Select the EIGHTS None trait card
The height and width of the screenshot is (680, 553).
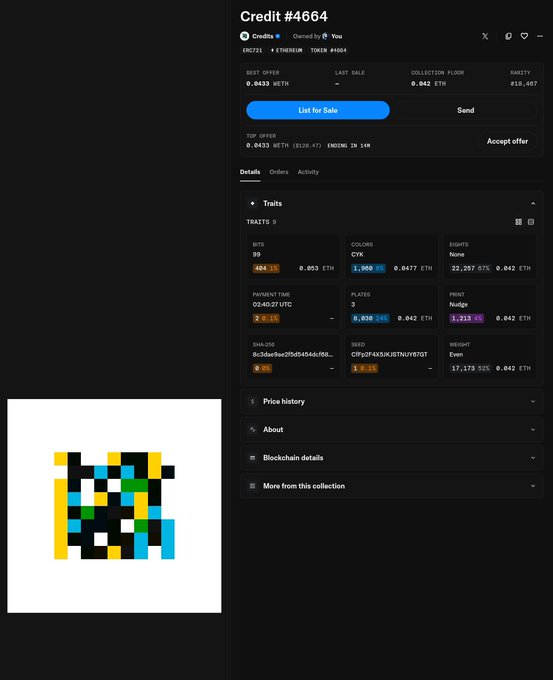tap(490, 257)
